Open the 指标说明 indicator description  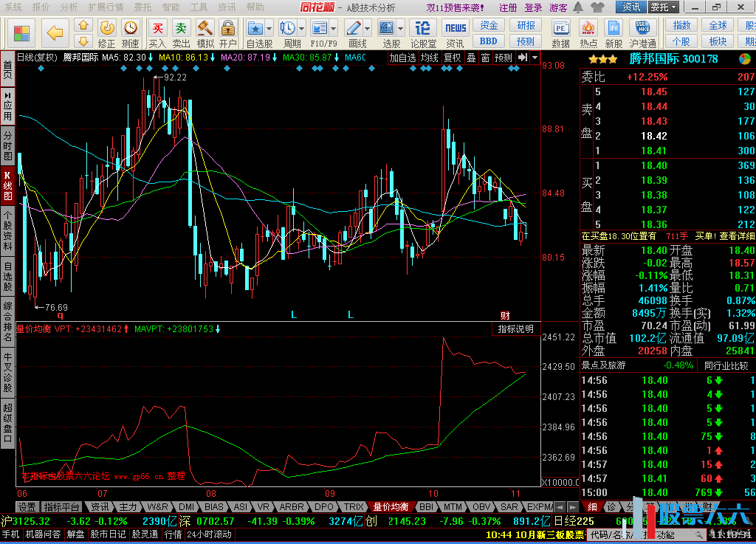point(515,329)
